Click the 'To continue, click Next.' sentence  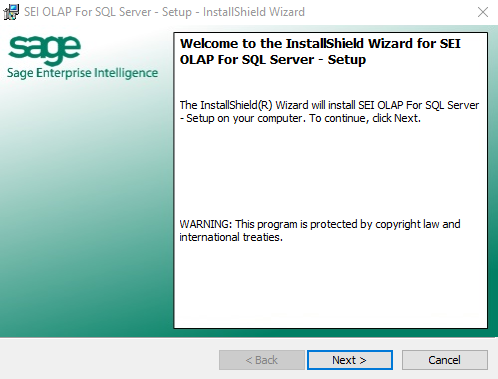click(365, 118)
